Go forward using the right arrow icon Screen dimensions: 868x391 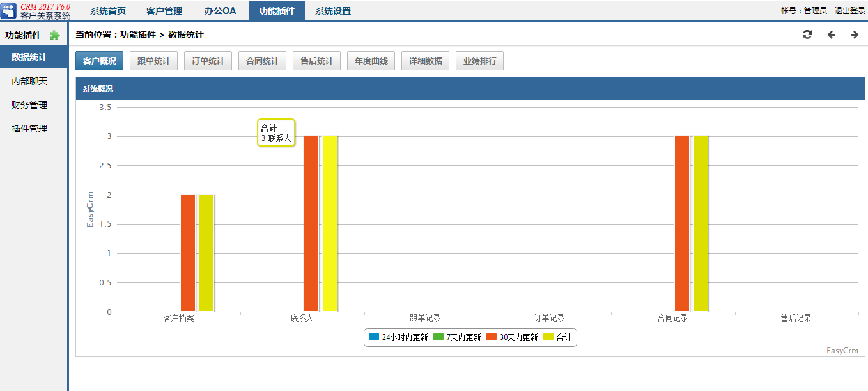pyautogui.click(x=855, y=35)
